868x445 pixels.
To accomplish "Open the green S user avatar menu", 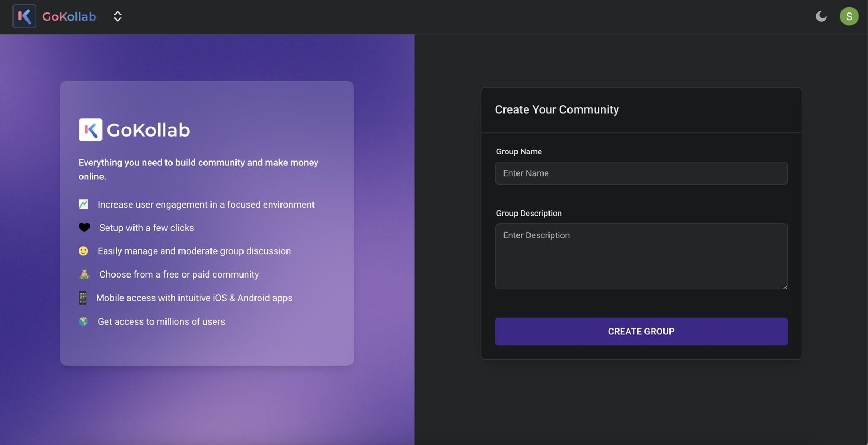I will [x=849, y=16].
